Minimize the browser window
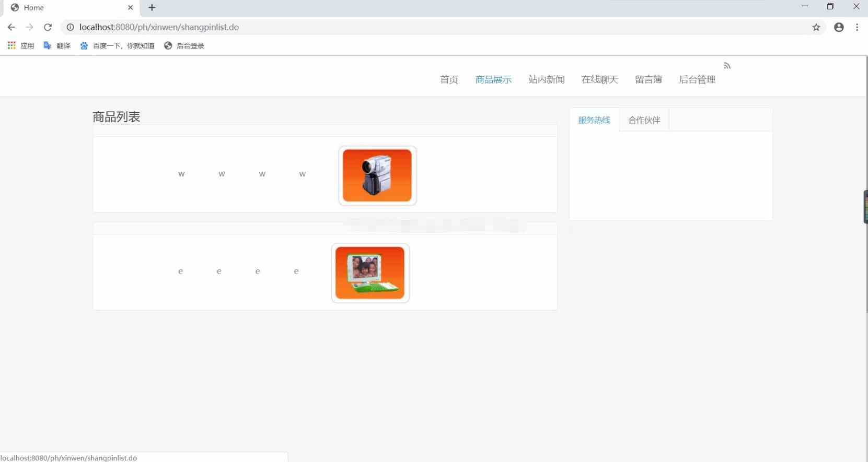 tap(805, 6)
